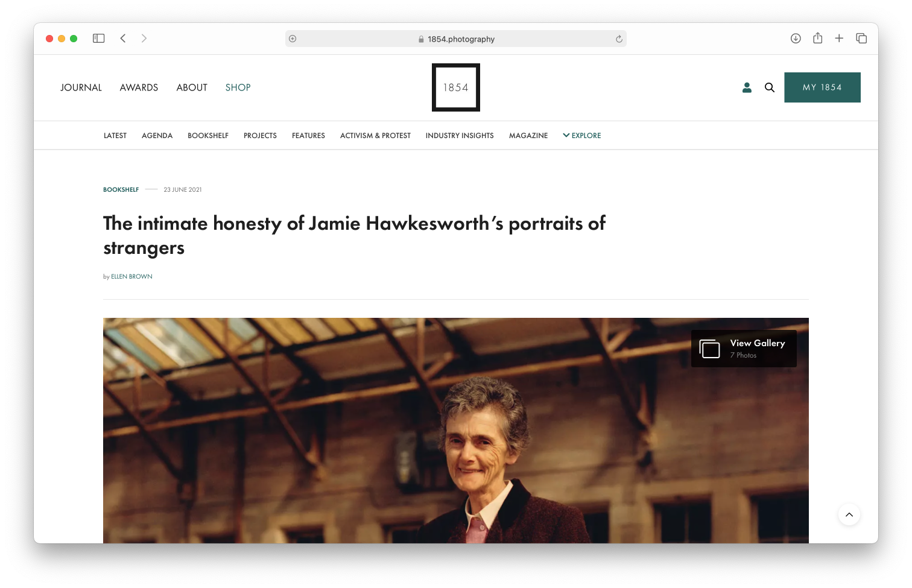The height and width of the screenshot is (588, 912).
Task: Show tab overview icon
Action: [x=861, y=39]
